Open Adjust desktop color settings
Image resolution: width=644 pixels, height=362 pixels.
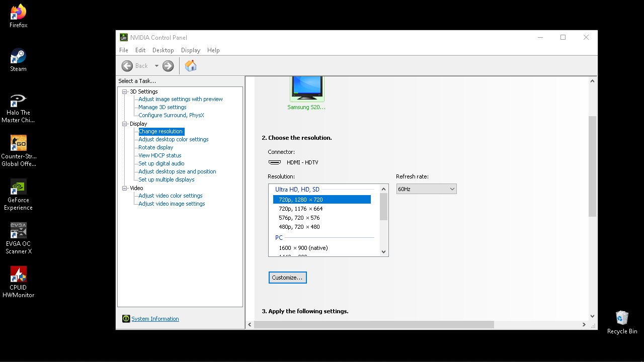coord(174,139)
